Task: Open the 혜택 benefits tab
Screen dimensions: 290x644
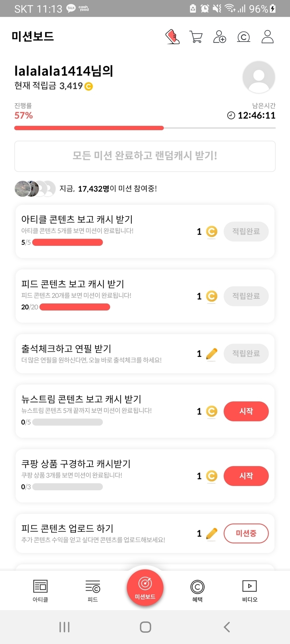Action: pos(197,591)
